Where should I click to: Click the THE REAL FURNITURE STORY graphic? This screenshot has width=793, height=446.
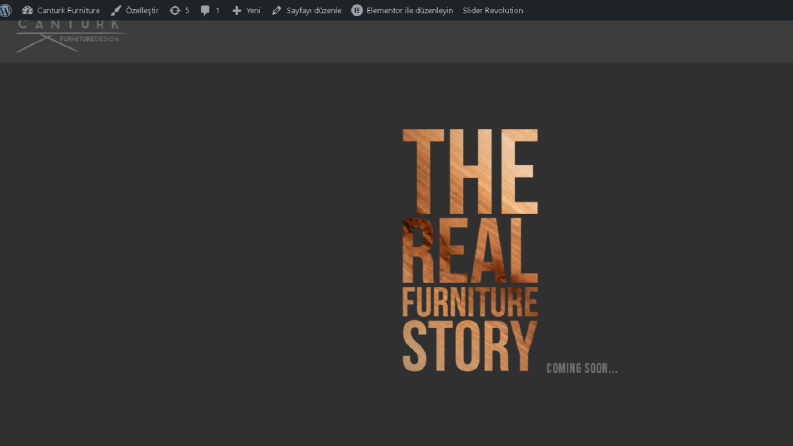[x=470, y=250]
